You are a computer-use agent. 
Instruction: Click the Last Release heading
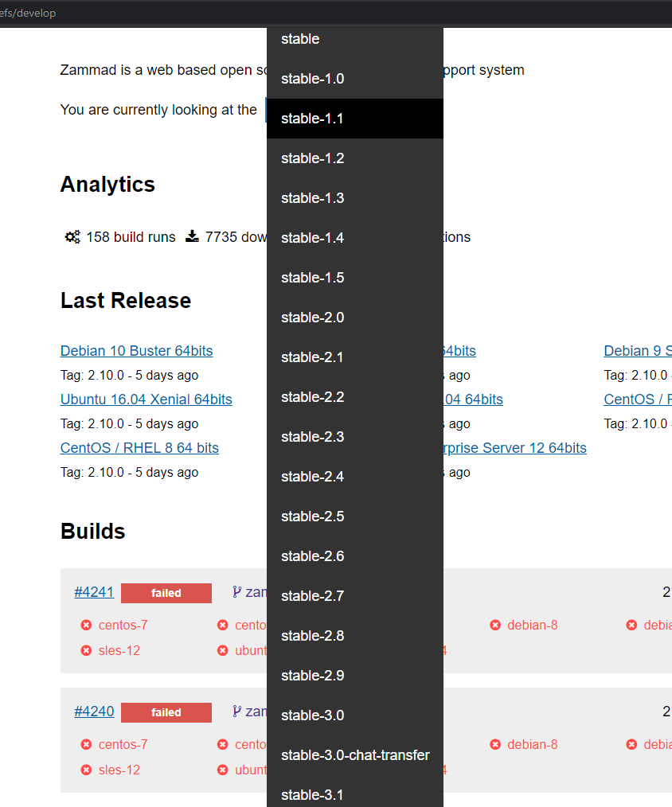click(126, 301)
